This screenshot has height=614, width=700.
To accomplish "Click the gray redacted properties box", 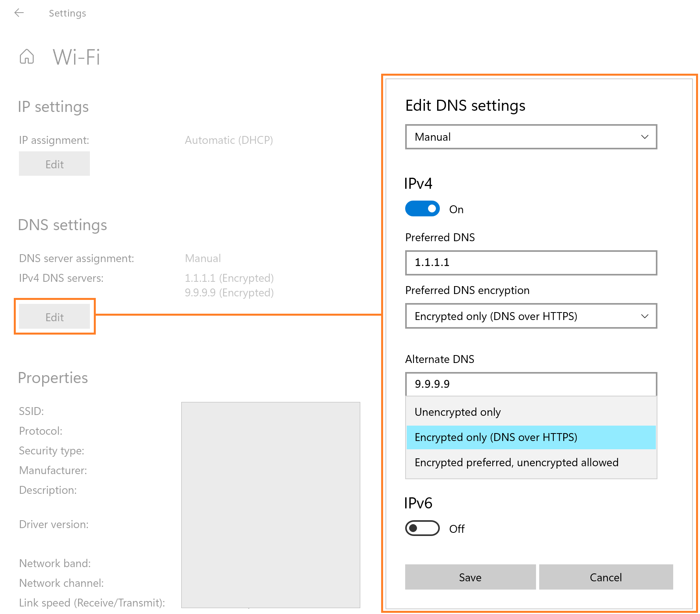I will 270,505.
